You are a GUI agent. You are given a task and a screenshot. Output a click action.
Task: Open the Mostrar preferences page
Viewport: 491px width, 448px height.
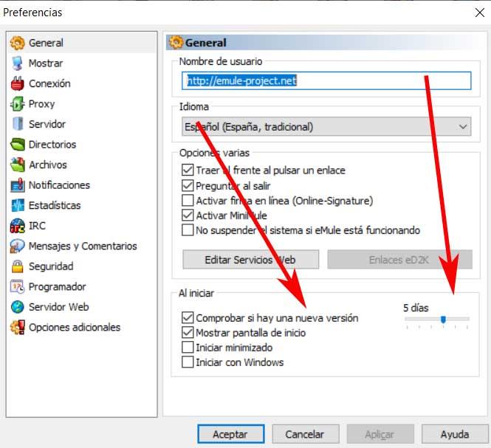pyautogui.click(x=46, y=63)
